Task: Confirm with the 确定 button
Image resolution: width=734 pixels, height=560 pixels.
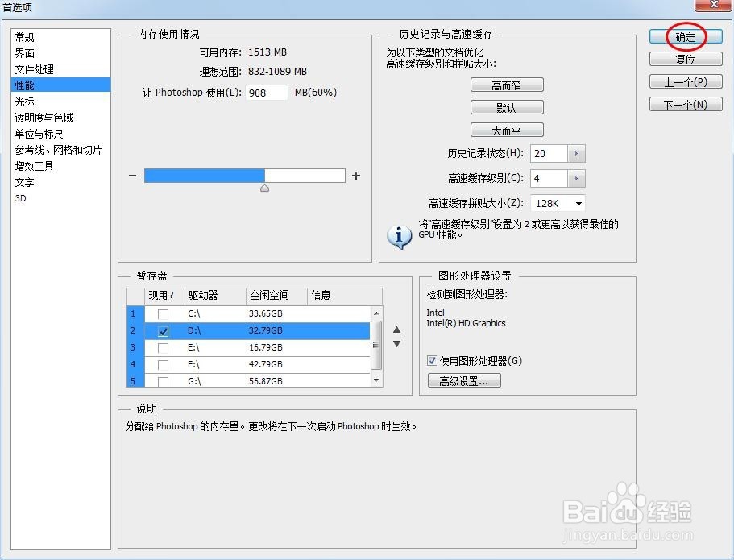Action: coord(686,37)
